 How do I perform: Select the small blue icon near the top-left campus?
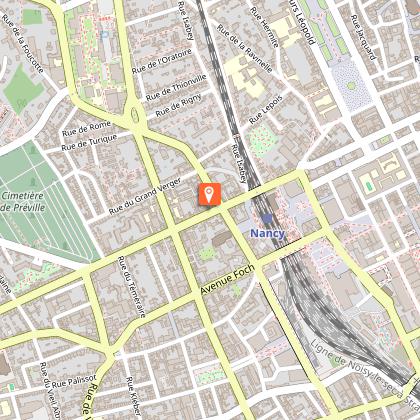(105, 34)
